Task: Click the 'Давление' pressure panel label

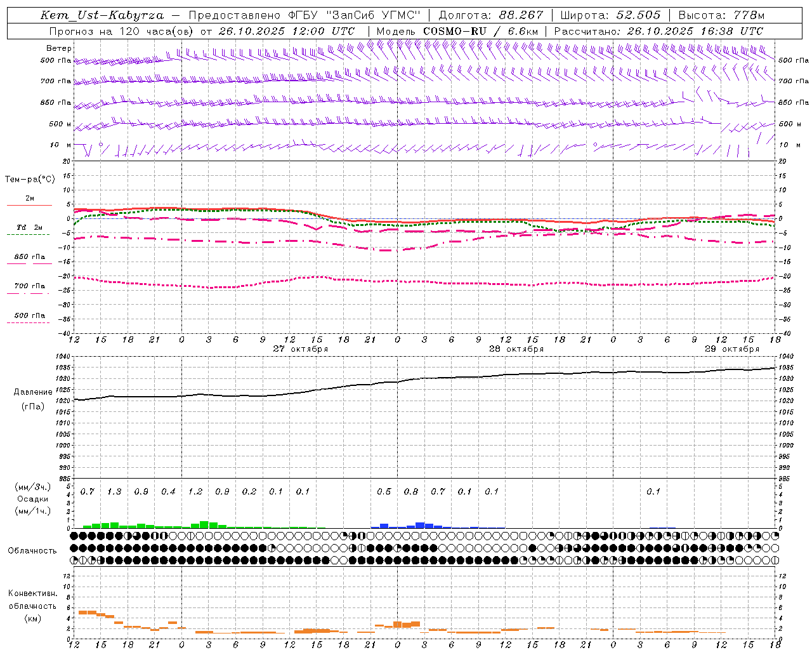Action: pyautogui.click(x=33, y=392)
